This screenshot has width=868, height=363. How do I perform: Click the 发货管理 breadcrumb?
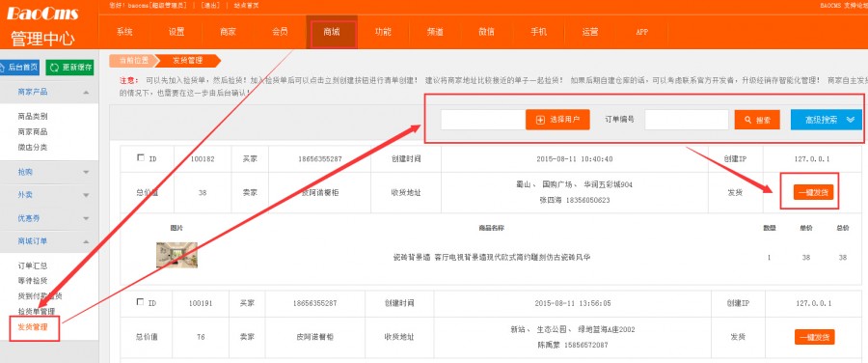[188, 61]
